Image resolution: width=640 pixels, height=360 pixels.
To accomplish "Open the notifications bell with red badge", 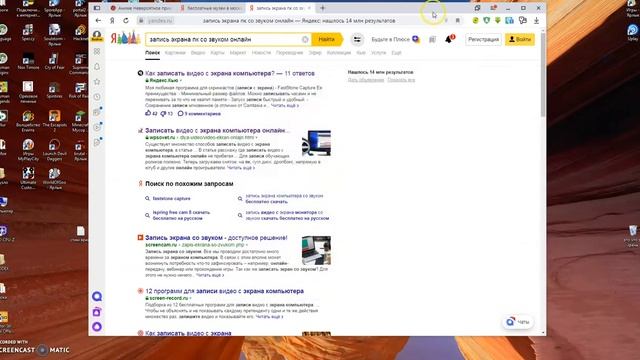I will pyautogui.click(x=449, y=39).
